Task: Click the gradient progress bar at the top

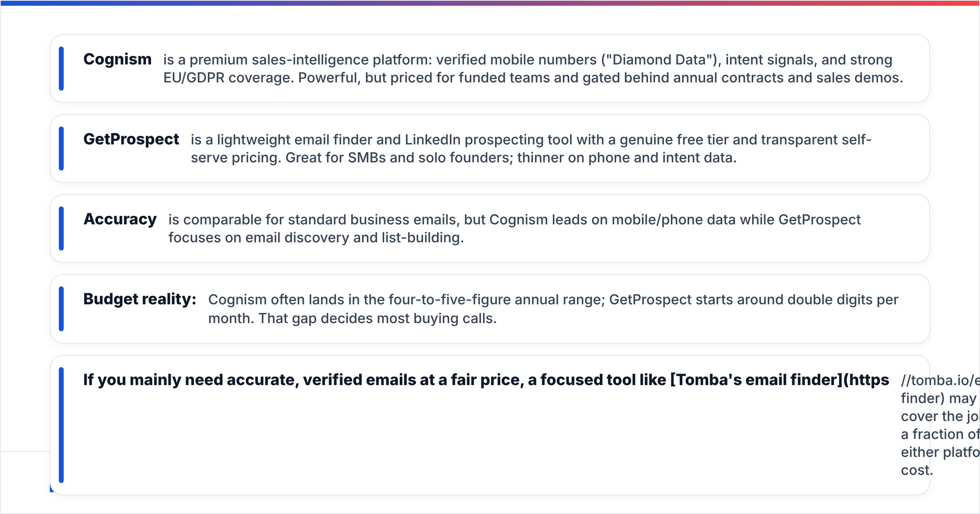Action: coord(490,3)
